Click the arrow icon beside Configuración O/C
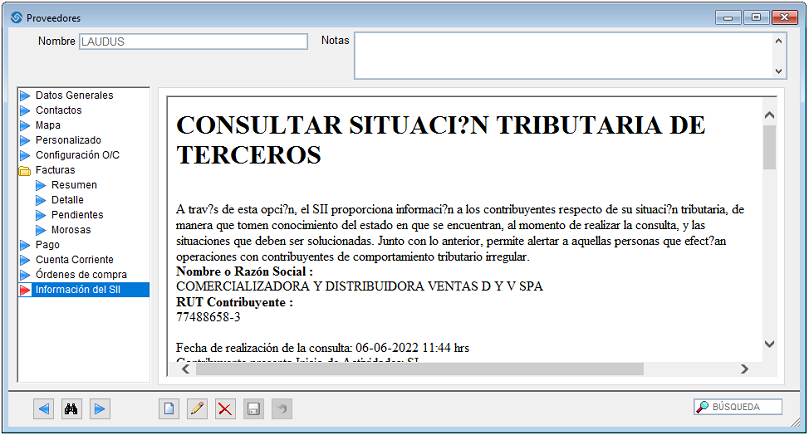Image resolution: width=809 pixels, height=435 pixels. [25, 155]
